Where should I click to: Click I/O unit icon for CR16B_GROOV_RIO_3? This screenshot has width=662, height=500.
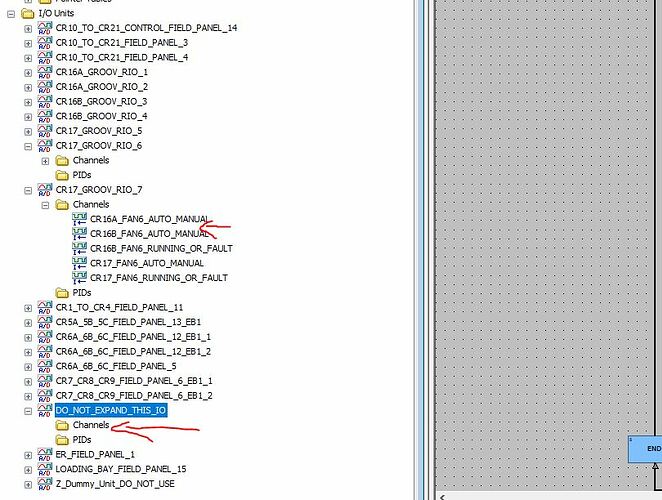45,101
